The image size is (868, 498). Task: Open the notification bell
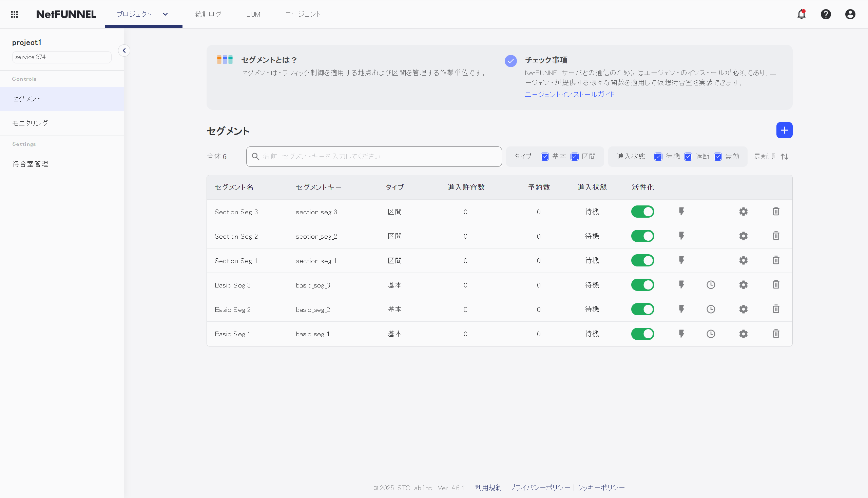tap(801, 14)
